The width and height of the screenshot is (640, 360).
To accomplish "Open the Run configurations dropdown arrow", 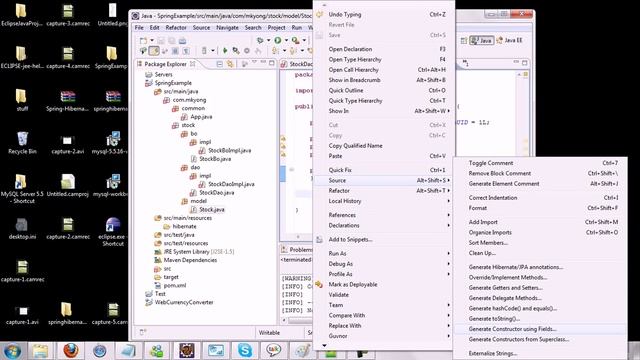I will coord(286,40).
